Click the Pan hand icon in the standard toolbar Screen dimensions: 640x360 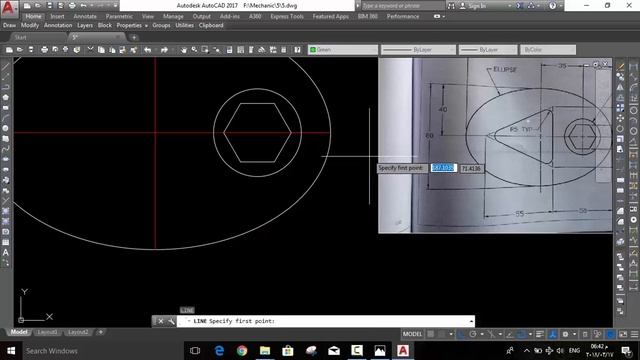coord(184,50)
